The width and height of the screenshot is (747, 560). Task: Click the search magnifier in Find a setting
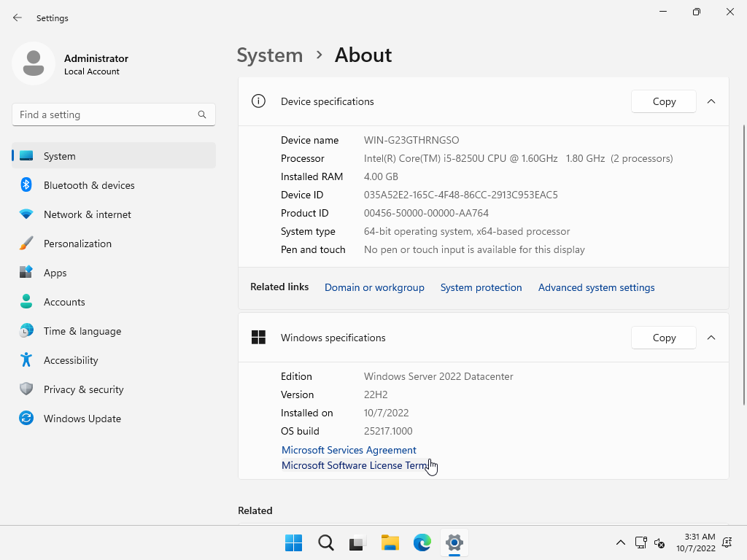202,114
